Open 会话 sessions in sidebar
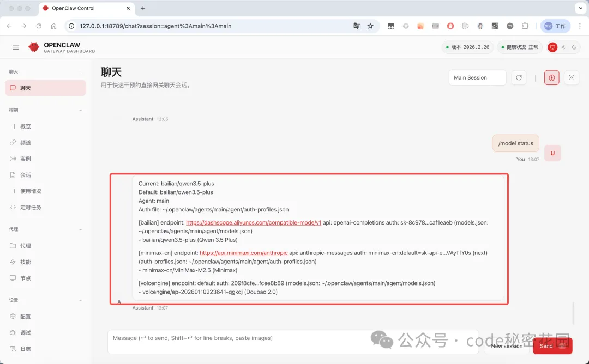This screenshot has width=589, height=364. [x=45, y=175]
